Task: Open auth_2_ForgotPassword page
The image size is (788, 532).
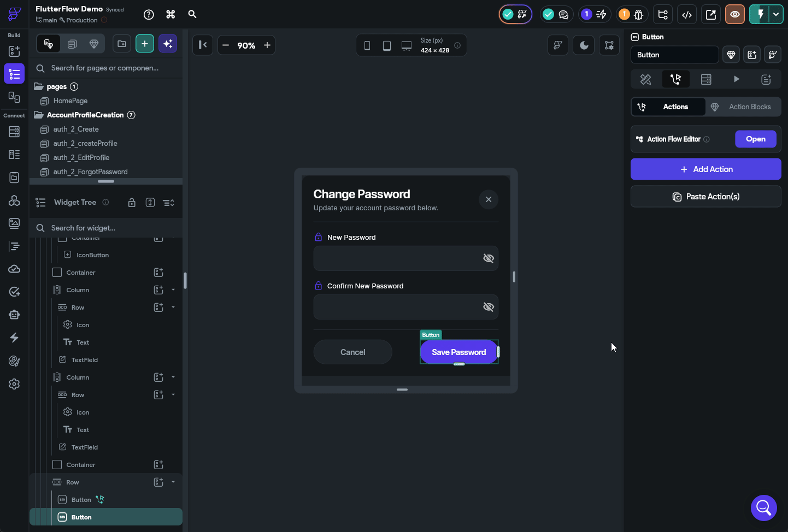Action: coord(90,172)
